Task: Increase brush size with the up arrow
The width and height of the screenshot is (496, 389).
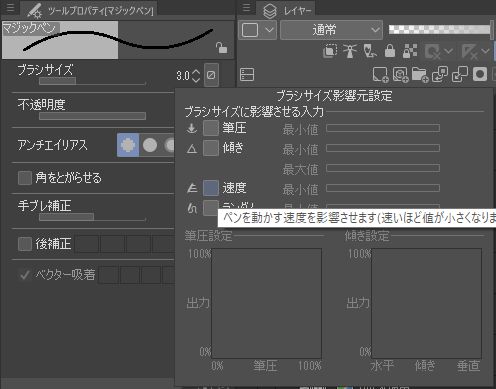Action: pos(196,72)
